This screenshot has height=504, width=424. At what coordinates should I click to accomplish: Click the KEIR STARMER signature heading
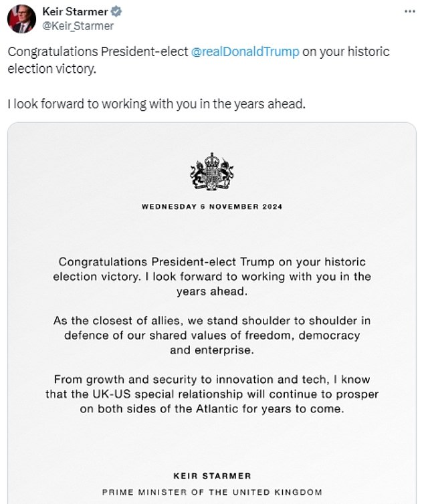point(212,476)
